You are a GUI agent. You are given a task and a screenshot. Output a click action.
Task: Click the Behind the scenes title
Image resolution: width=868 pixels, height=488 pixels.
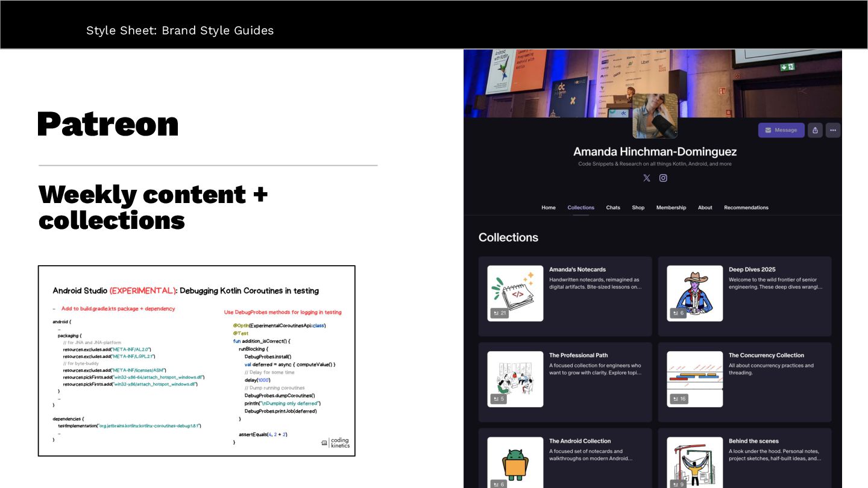(753, 441)
